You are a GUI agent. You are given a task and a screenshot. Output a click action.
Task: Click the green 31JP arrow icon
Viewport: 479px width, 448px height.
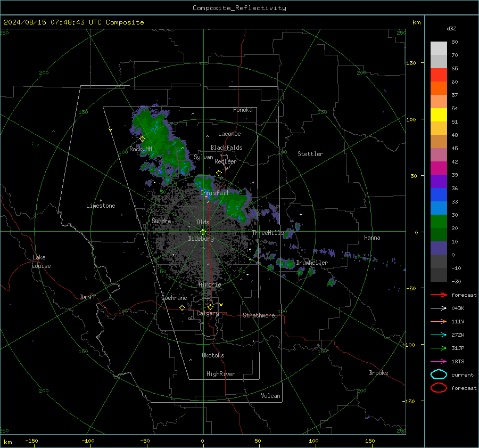tap(439, 348)
